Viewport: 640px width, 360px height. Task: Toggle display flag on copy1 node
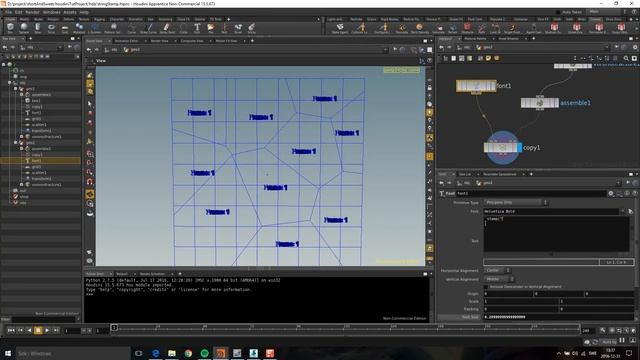click(x=520, y=148)
